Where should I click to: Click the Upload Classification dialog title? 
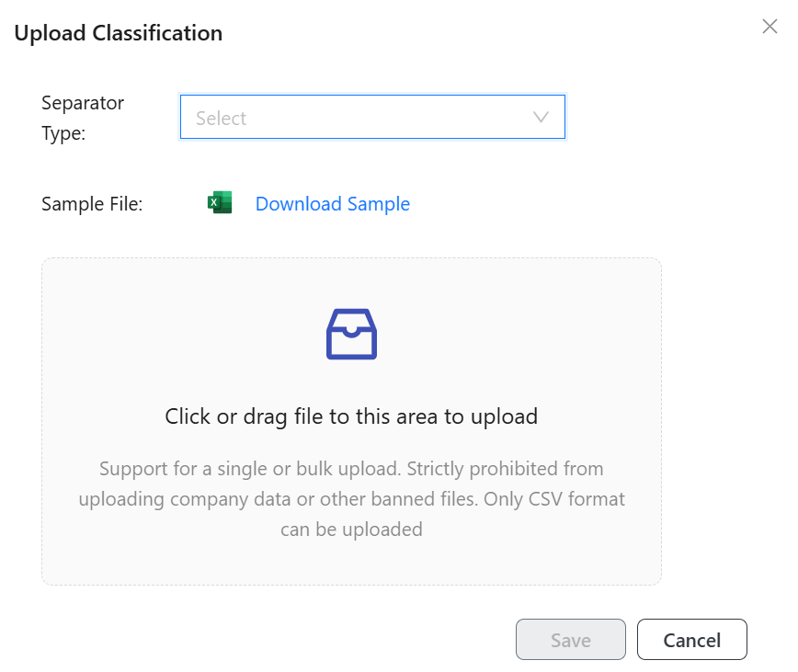(x=118, y=34)
